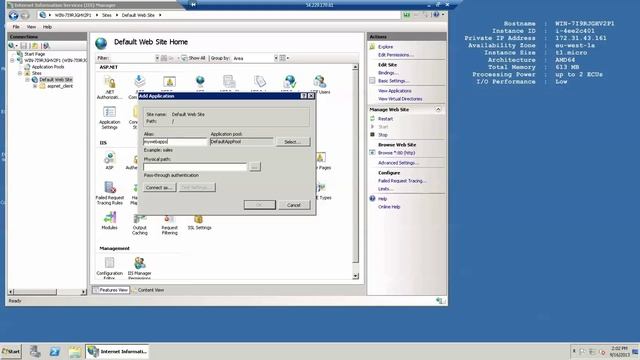Open Advanced Settings link
640x360 pixels.
[398, 162]
